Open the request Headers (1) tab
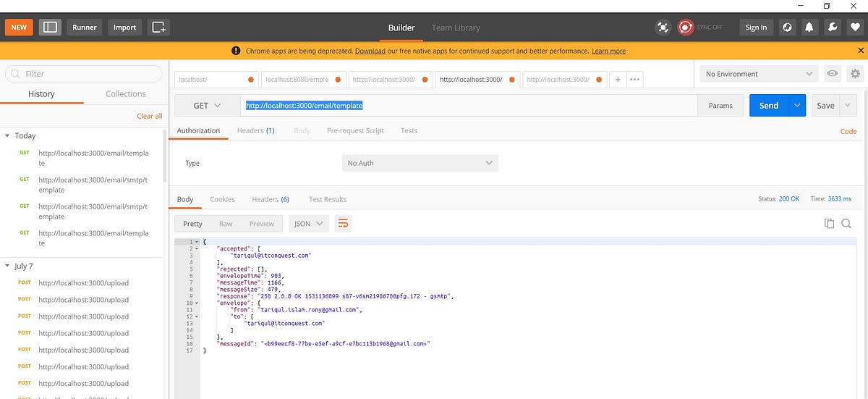This screenshot has height=399, width=868. pos(255,130)
